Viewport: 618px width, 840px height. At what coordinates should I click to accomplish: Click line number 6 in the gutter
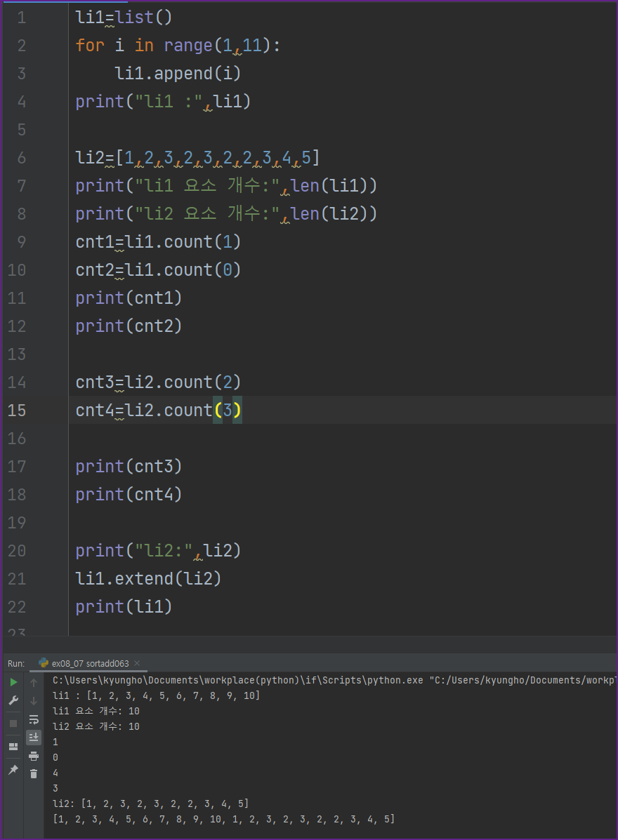coord(22,158)
